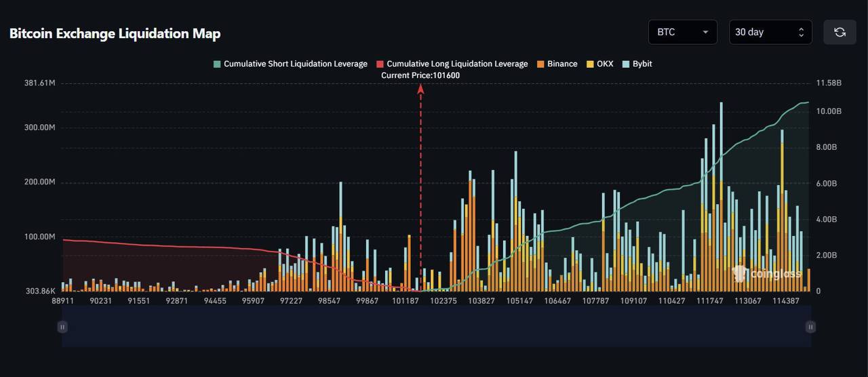Click the Bitcoin Exchange Liquidation Map title

click(x=115, y=33)
